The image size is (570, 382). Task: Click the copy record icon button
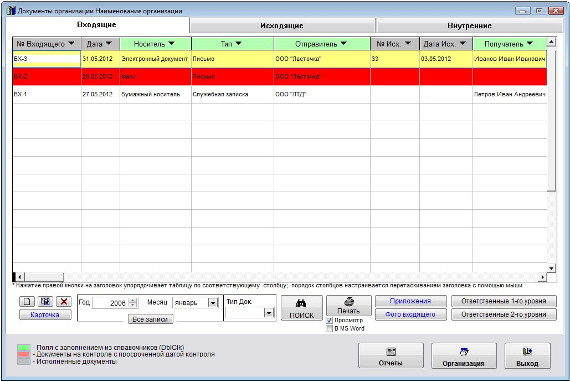pyautogui.click(x=45, y=301)
